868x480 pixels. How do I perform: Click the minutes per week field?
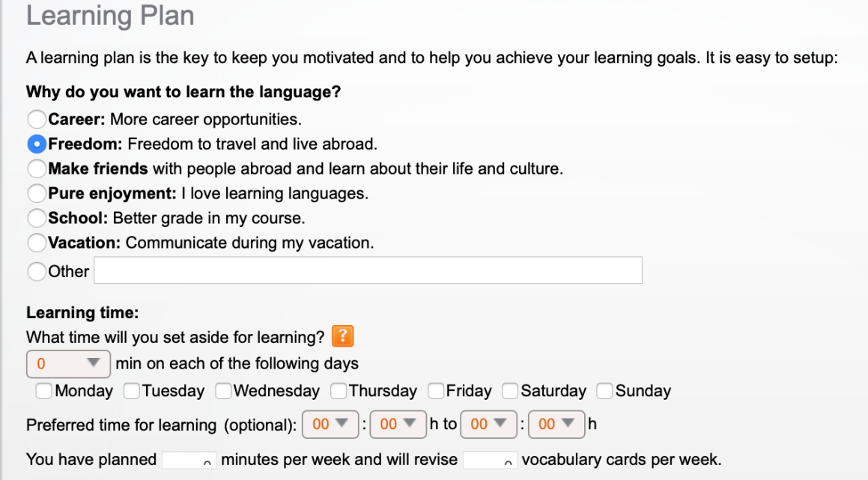189,460
